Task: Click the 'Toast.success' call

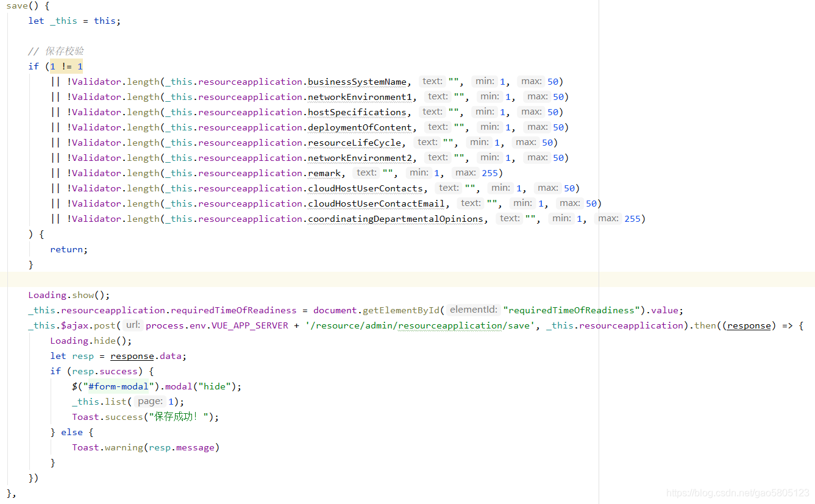Action: [x=107, y=417]
